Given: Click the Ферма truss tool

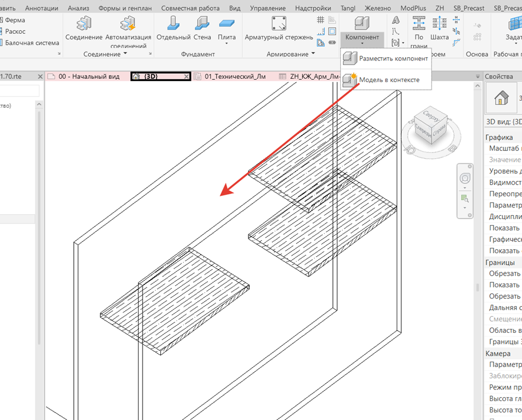Looking at the screenshot, I should [x=12, y=20].
